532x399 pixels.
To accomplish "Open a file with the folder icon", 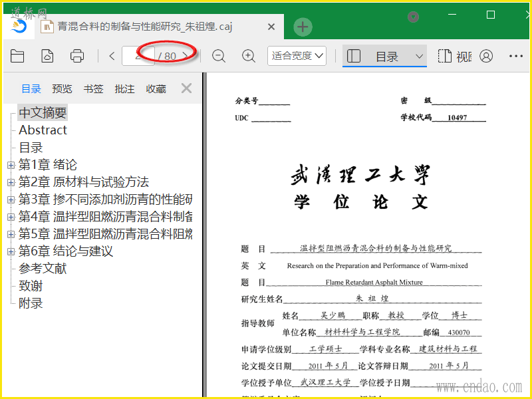I will (17, 56).
